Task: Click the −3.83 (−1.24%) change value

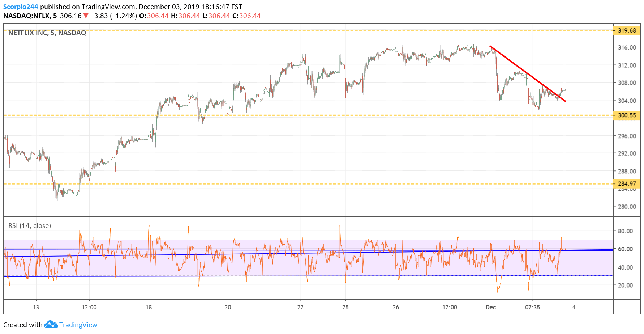Action: 114,16
